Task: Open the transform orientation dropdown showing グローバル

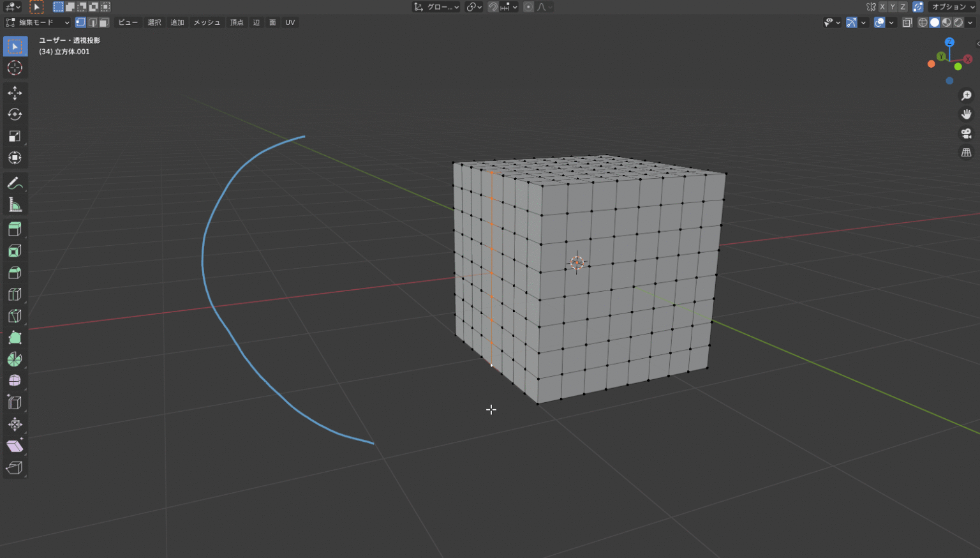Action: (x=437, y=7)
